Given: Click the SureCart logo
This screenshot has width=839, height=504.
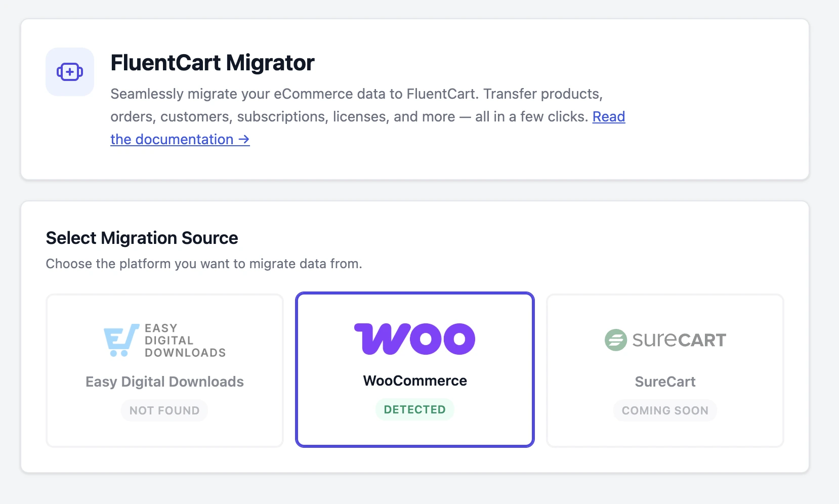Looking at the screenshot, I should [x=665, y=340].
